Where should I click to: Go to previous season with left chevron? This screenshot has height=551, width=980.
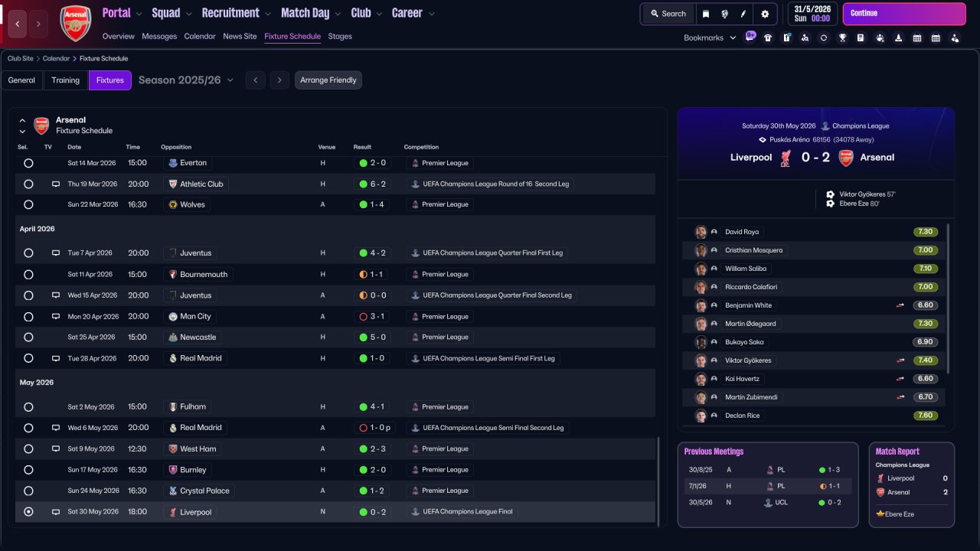pos(256,80)
